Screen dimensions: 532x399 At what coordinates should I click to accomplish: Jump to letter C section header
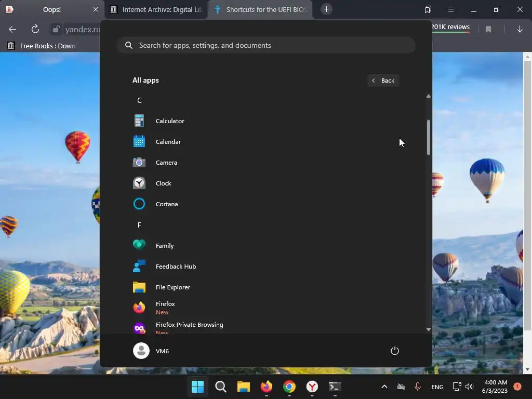139,100
